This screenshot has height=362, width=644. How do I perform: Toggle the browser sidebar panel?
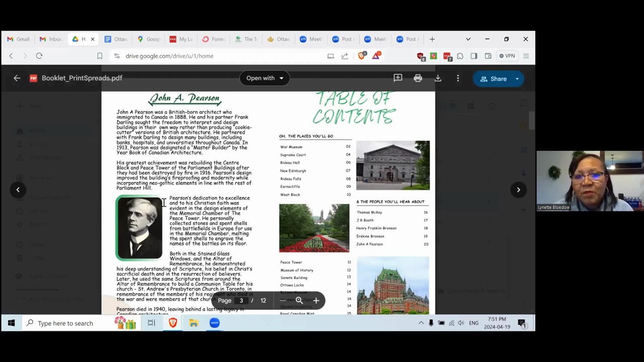tap(474, 56)
